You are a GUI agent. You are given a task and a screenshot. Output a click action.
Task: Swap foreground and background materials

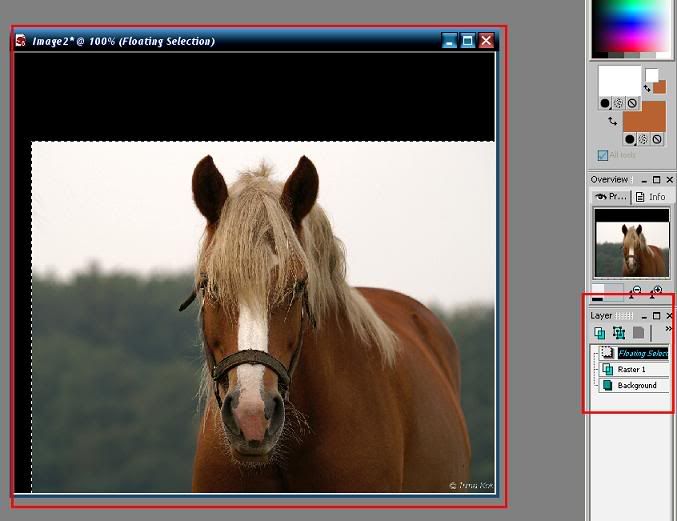613,121
